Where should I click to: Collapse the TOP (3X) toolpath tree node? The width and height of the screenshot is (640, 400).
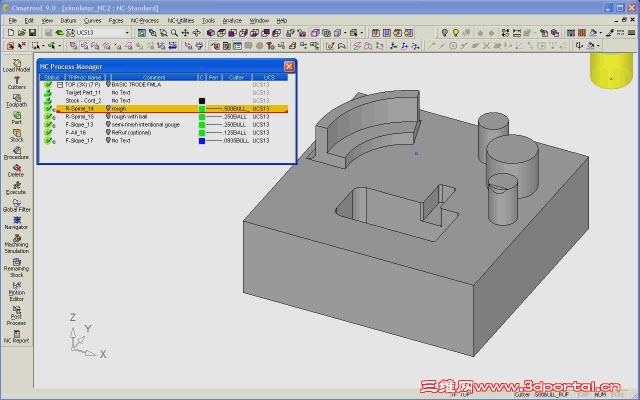pos(60,85)
